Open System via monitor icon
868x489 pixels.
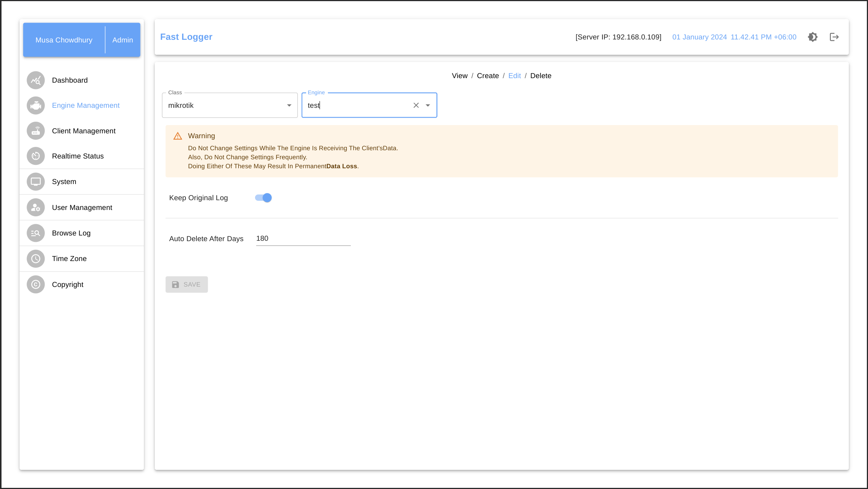pyautogui.click(x=36, y=182)
